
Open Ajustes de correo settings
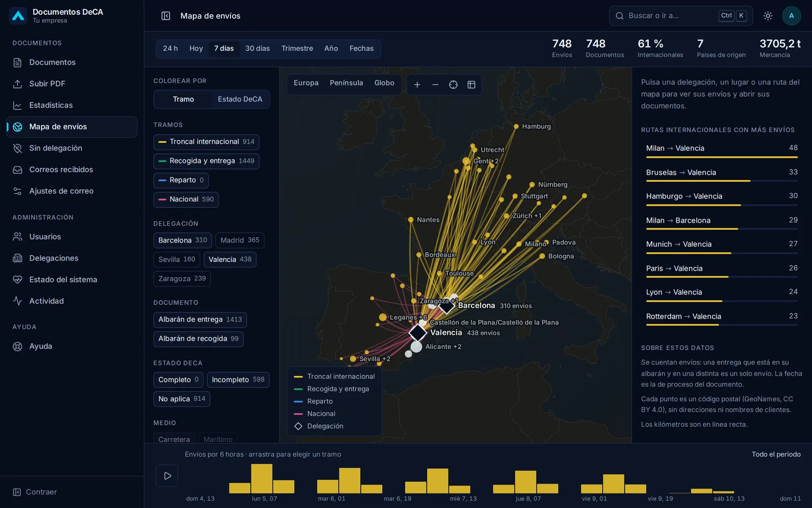(72, 191)
